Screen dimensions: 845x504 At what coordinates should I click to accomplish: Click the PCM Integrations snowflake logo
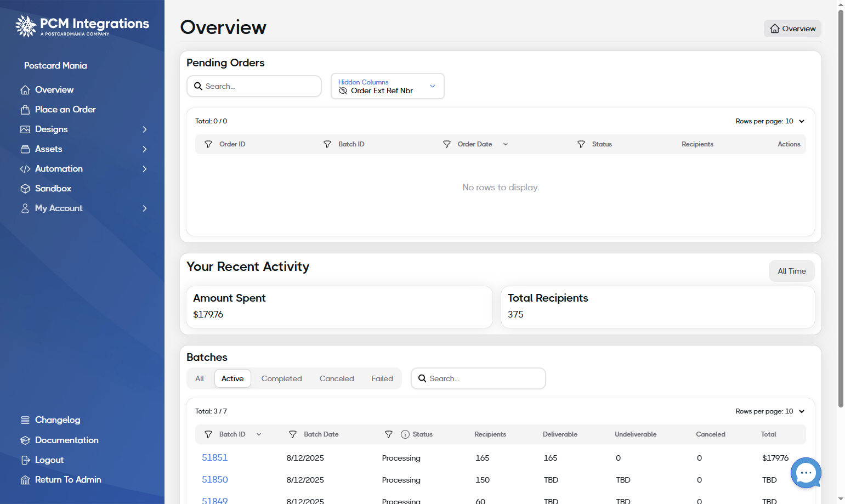click(x=26, y=26)
